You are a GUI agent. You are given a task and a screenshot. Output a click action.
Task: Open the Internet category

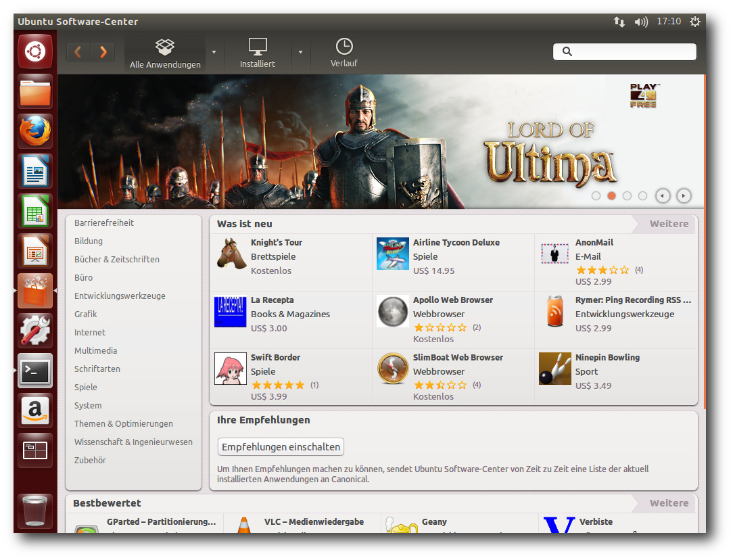click(x=90, y=332)
